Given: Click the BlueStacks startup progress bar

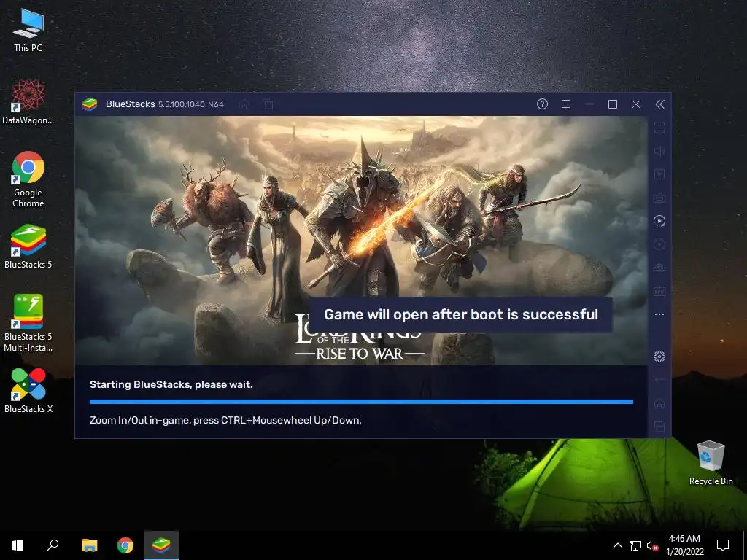Looking at the screenshot, I should [361, 402].
